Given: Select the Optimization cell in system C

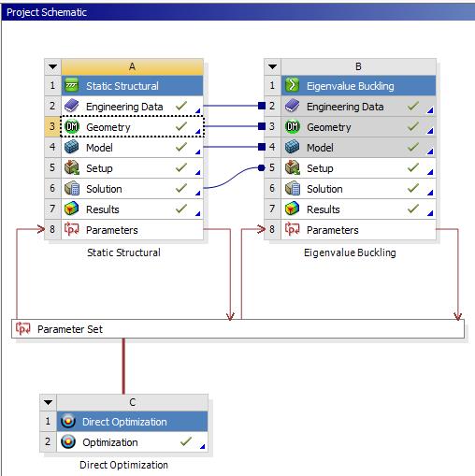Looking at the screenshot, I should 132,441.
